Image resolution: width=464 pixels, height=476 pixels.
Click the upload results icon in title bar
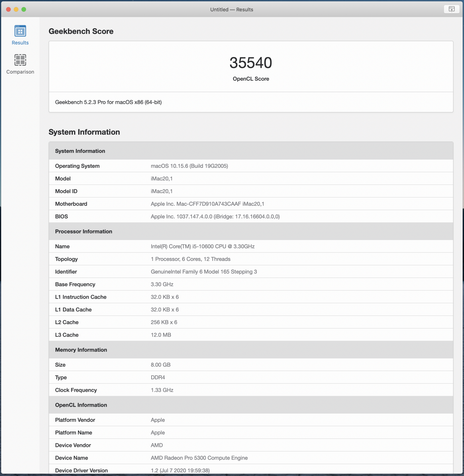coord(451,9)
